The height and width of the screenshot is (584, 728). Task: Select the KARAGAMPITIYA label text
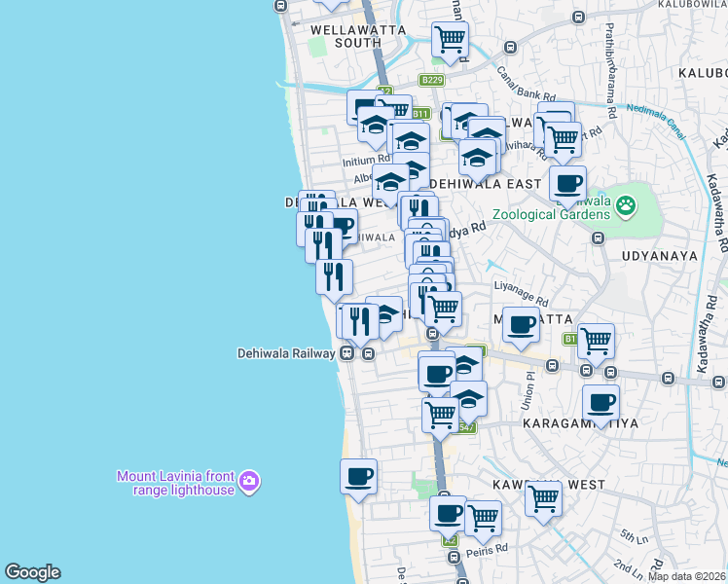(x=580, y=423)
